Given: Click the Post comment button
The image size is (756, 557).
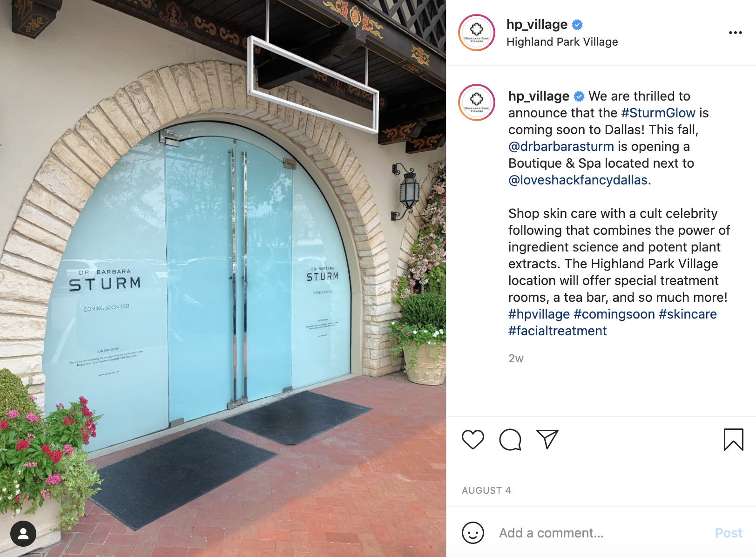Looking at the screenshot, I should (729, 533).
